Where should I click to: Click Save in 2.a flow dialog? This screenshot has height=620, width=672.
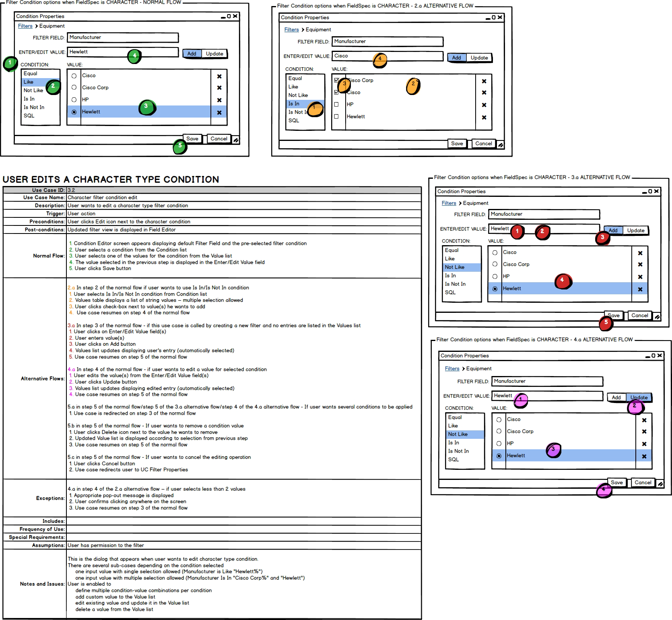(x=457, y=144)
